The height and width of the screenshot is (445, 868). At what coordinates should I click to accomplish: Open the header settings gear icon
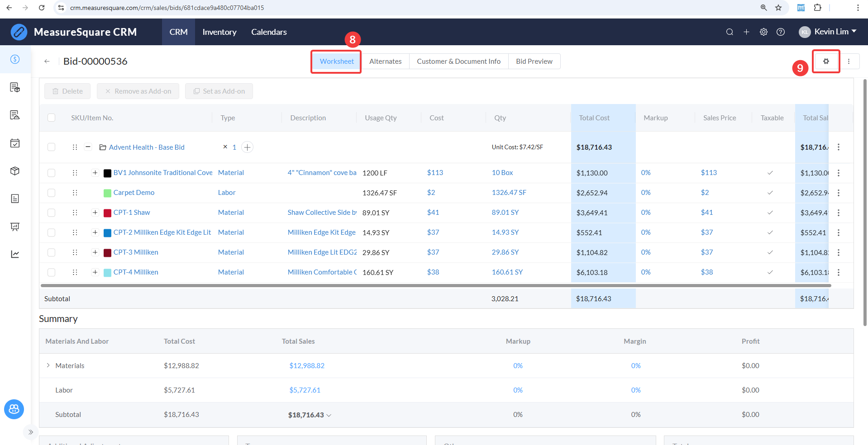click(763, 32)
